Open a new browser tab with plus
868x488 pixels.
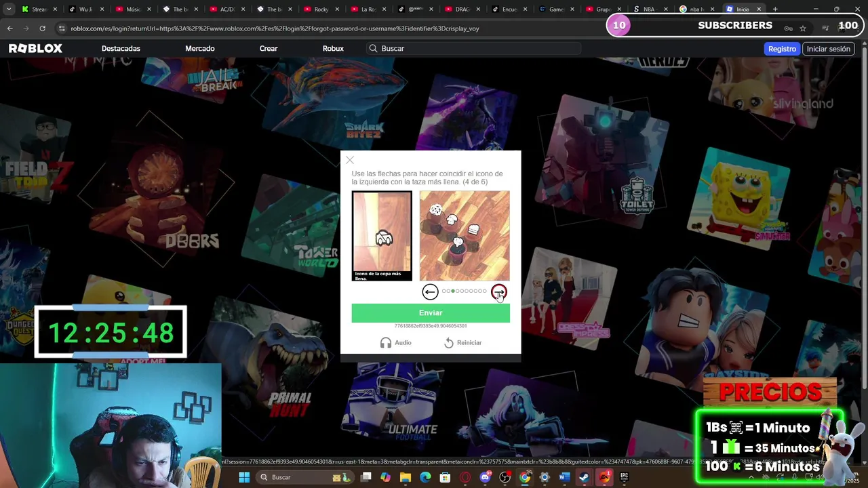click(x=775, y=9)
